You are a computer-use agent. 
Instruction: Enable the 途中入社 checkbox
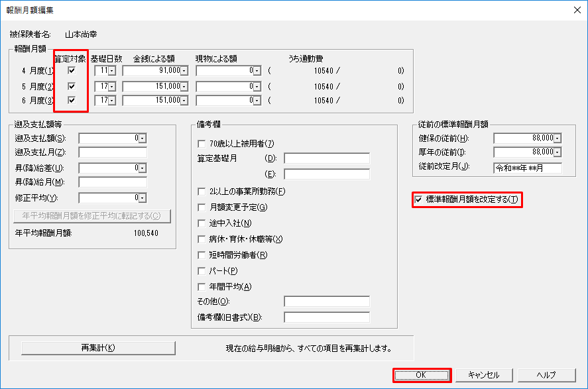[202, 223]
